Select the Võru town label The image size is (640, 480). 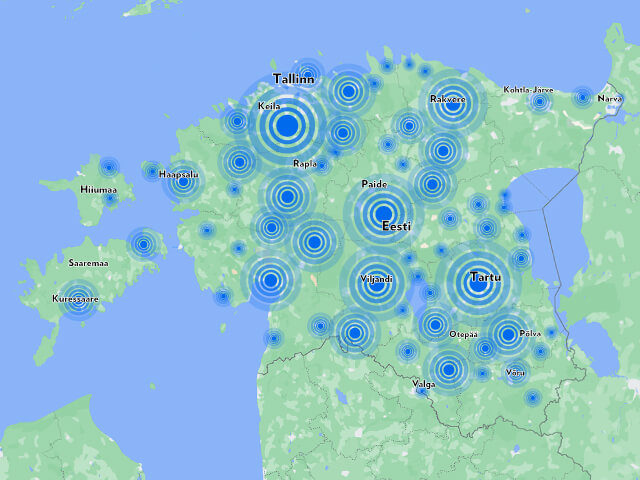click(x=515, y=372)
